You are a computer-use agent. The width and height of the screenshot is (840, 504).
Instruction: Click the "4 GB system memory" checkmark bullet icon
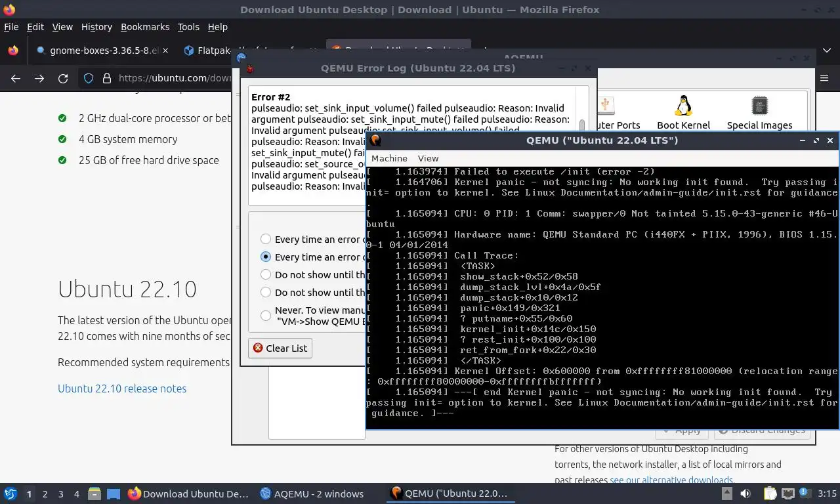62,139
